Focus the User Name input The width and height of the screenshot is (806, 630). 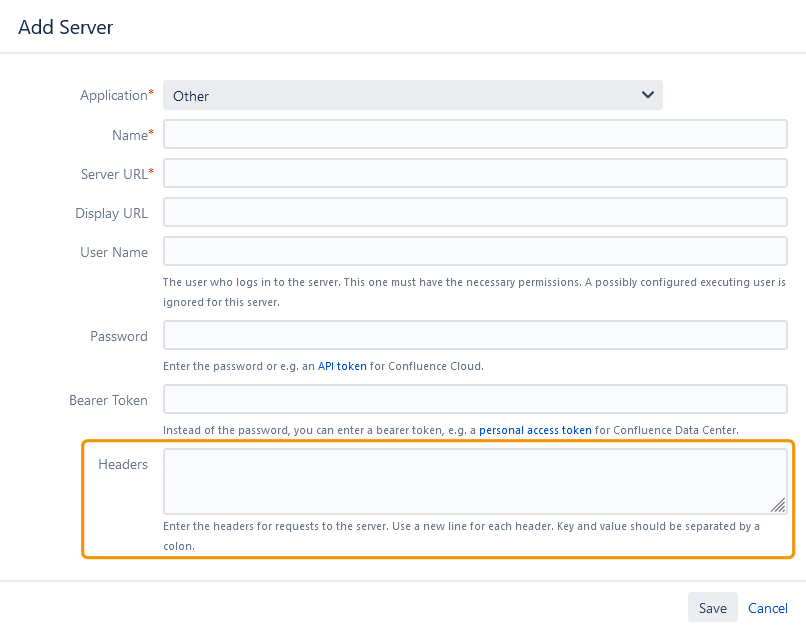tap(475, 251)
